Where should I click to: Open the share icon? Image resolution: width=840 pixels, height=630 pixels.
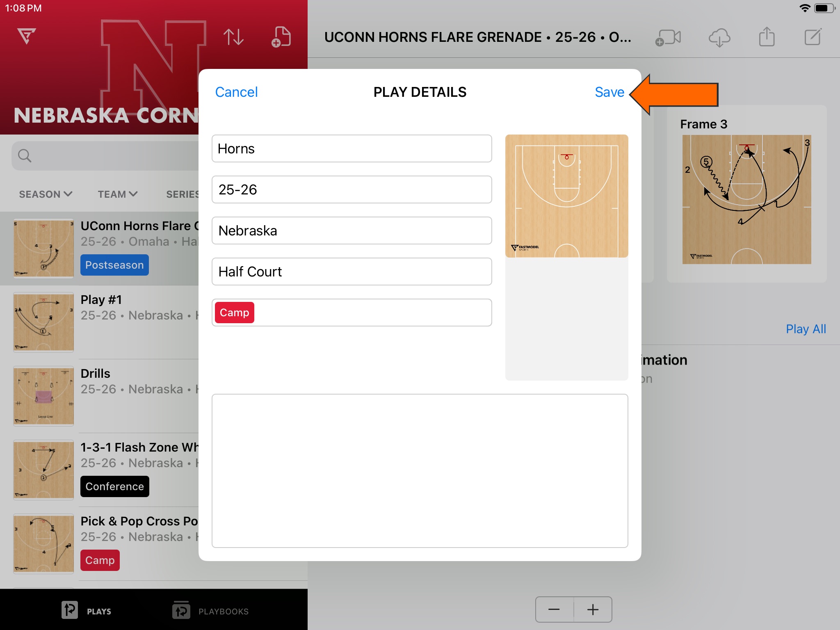coord(767,37)
